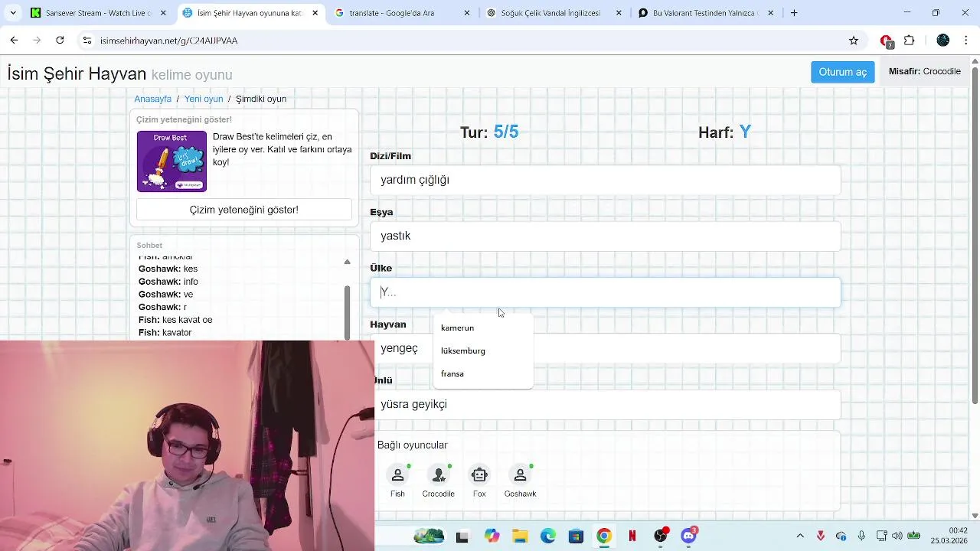Click the Fox robot player avatar
The height and width of the screenshot is (551, 980).
[x=479, y=475]
